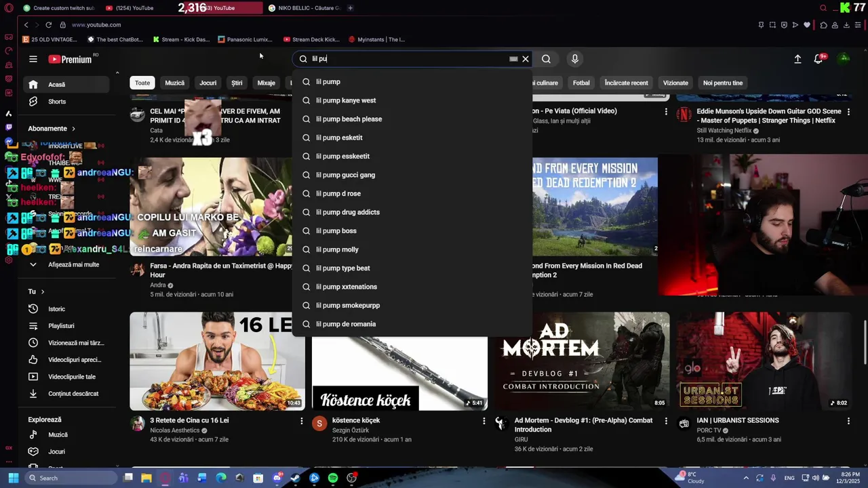Clear the search box with the X
The image size is (868, 488).
(x=526, y=59)
